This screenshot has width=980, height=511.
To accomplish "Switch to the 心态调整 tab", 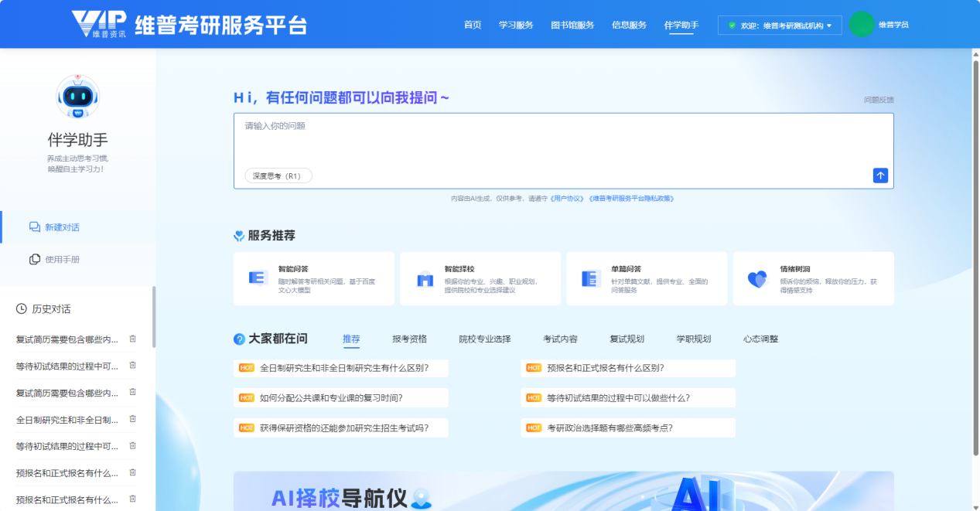I will (760, 339).
